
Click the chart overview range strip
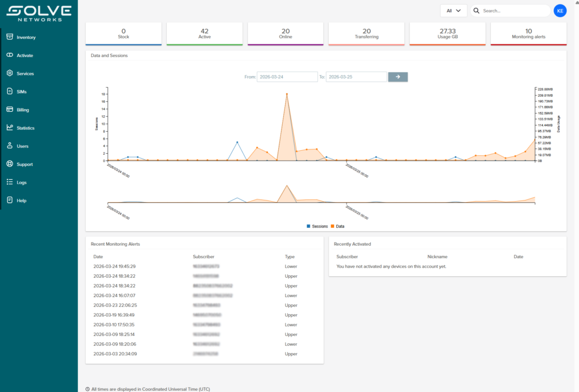click(321, 195)
